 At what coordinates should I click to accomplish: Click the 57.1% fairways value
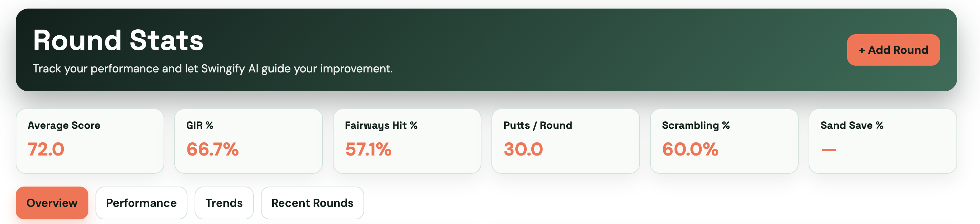click(x=368, y=150)
